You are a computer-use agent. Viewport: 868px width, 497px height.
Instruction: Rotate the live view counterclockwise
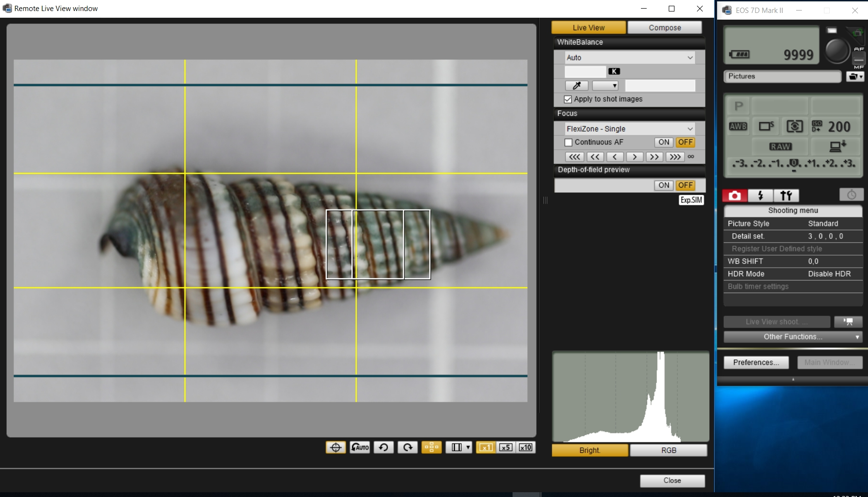point(383,447)
